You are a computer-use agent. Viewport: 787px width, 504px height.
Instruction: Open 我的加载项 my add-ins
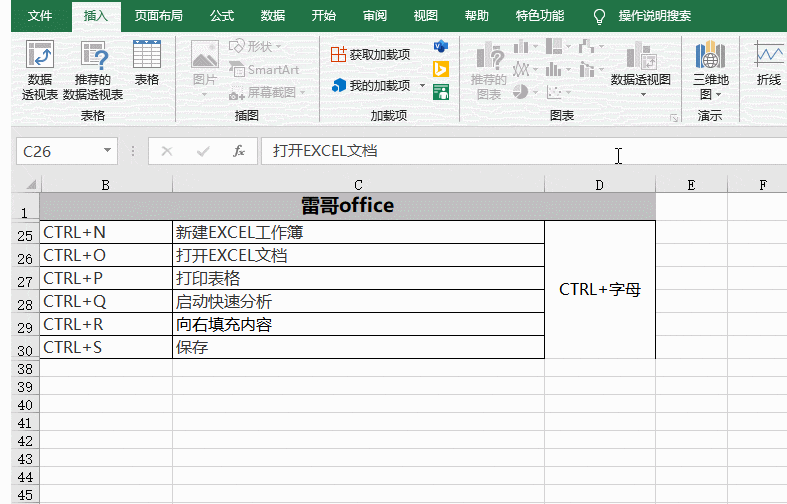tap(371, 86)
